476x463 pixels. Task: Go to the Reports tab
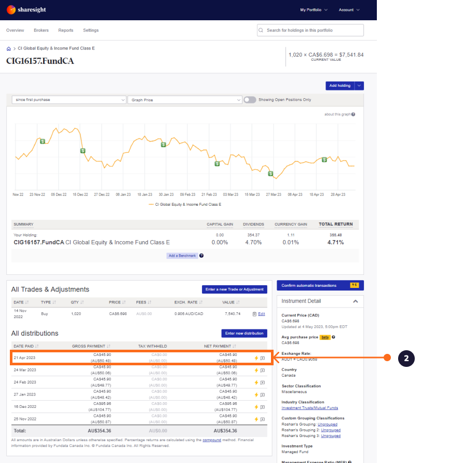65,30
